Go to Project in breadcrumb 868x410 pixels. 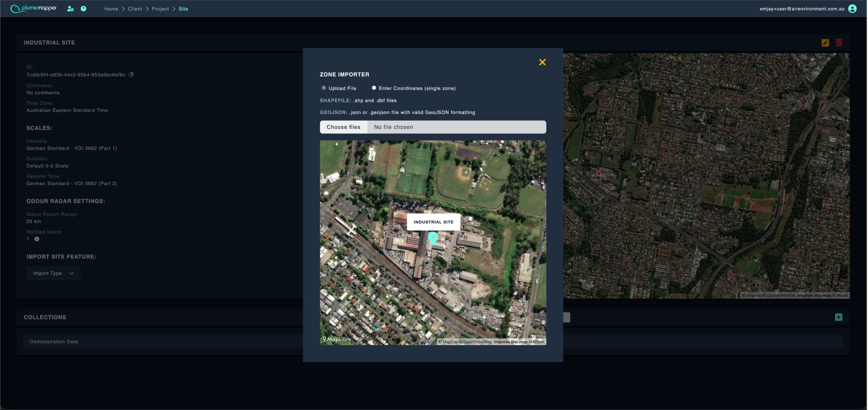pyautogui.click(x=160, y=9)
